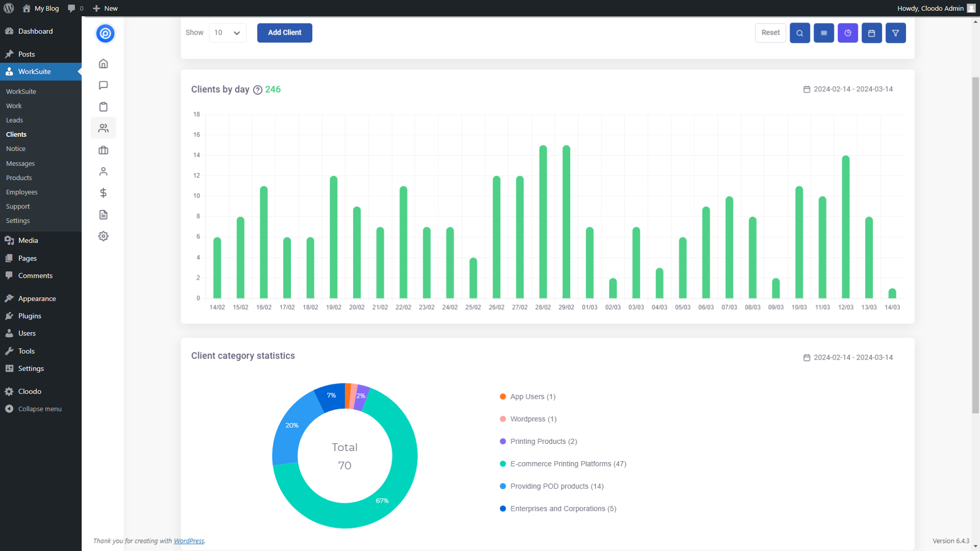980x551 pixels.
Task: Open the settings gear icon in sidebar
Action: tap(104, 236)
